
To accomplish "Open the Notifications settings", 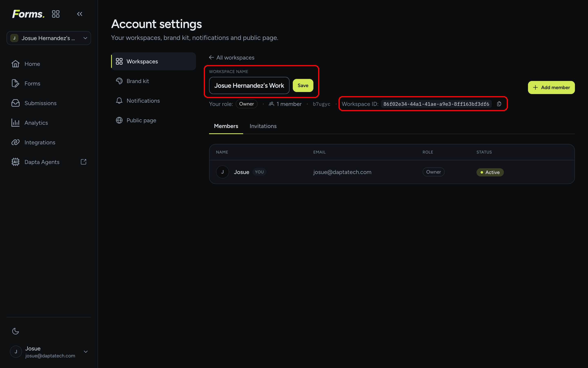I will (x=154, y=101).
